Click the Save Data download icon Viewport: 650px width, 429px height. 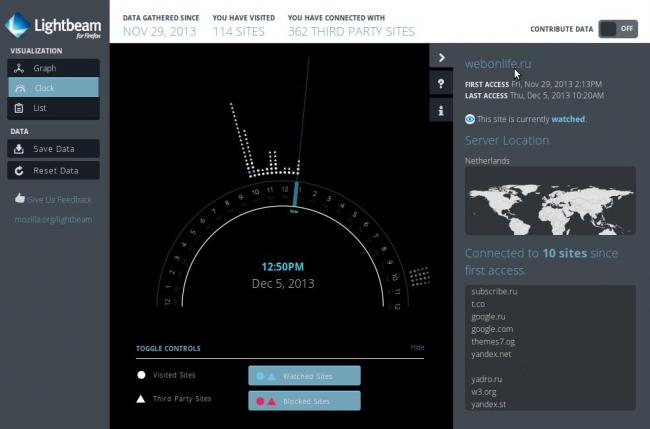point(19,149)
